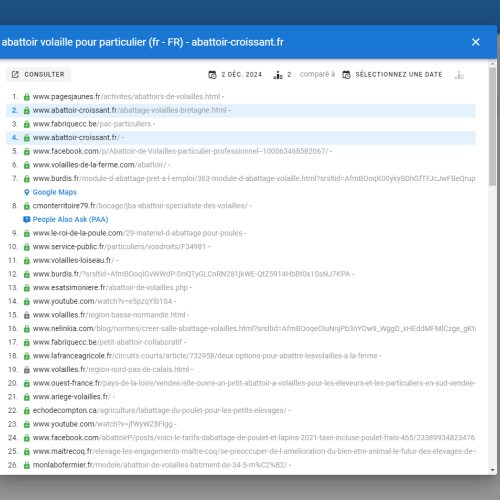Click the calendar icon beside SÉLECTIONNEZ UNE DATE

tap(346, 75)
